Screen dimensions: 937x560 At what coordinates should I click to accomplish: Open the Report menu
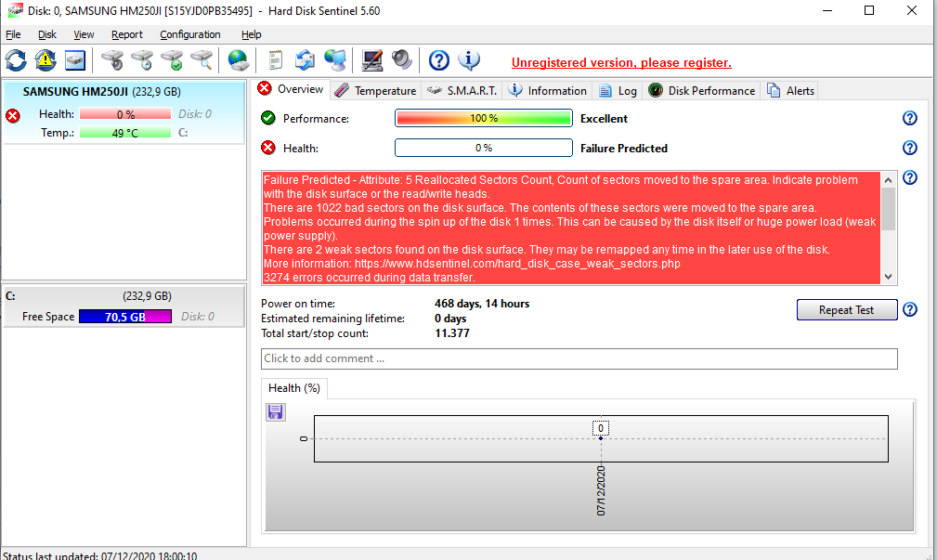(126, 34)
